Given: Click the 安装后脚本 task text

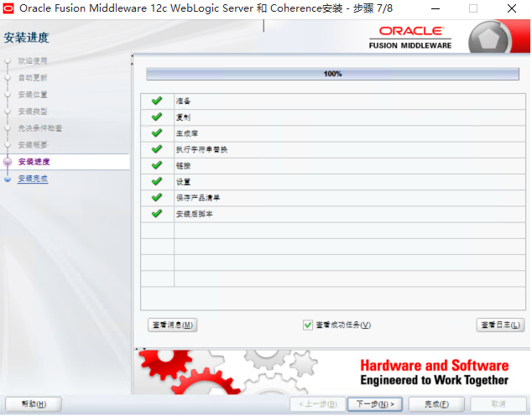Looking at the screenshot, I should click(x=195, y=214).
